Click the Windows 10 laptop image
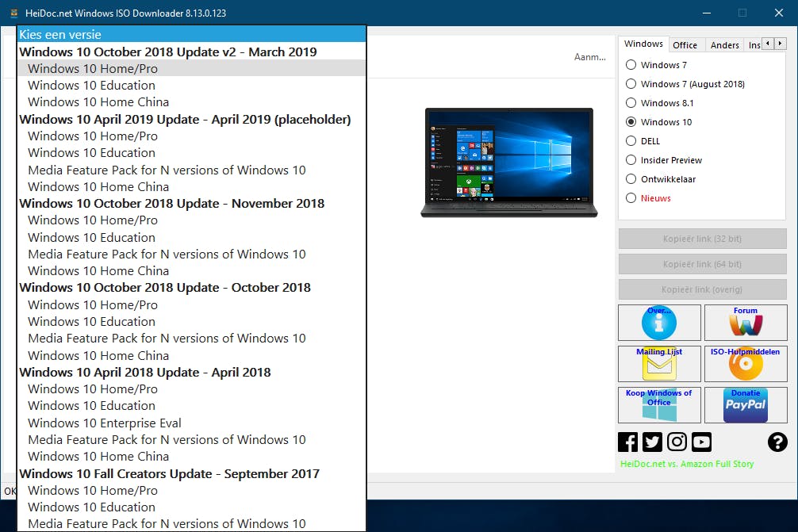The width and height of the screenshot is (798, 532). click(509, 163)
